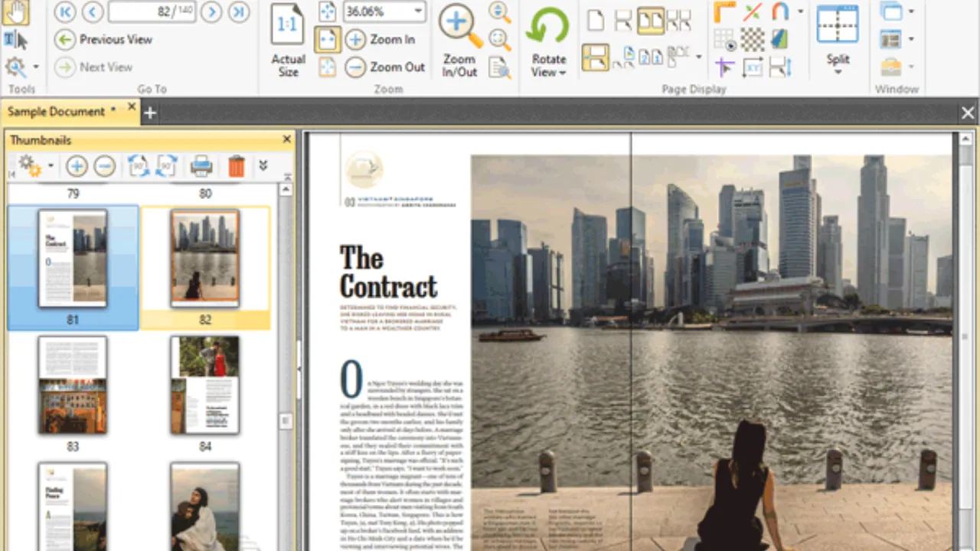Rotate selected pages counterclockwise 90 degrees
Screen dimensions: 980x551
(139, 165)
